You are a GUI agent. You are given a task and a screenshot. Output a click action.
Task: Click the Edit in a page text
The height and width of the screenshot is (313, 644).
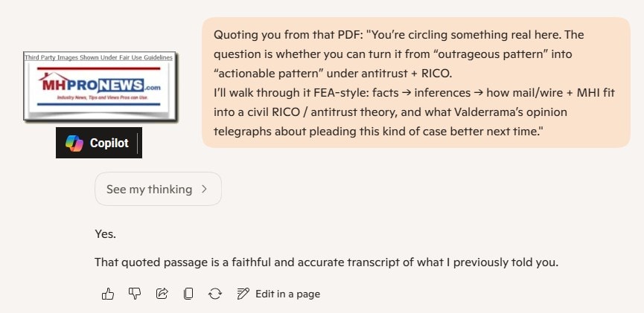[287, 294]
